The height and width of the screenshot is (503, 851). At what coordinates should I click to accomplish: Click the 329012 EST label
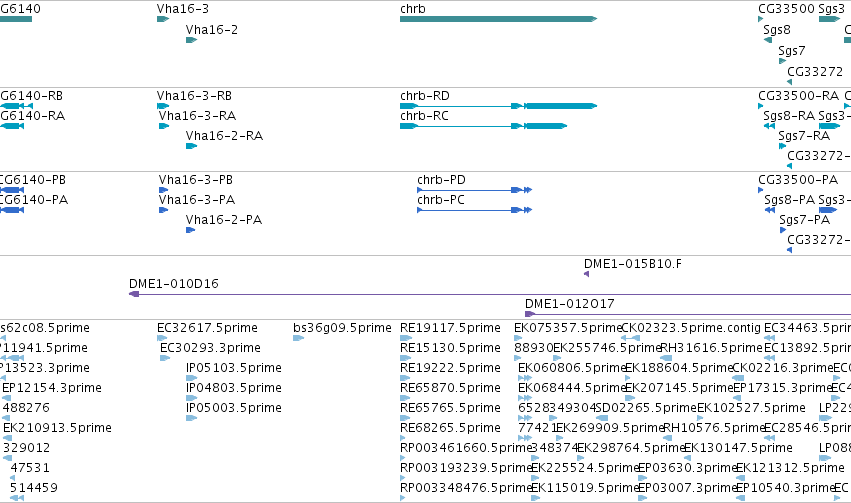tap(27, 449)
